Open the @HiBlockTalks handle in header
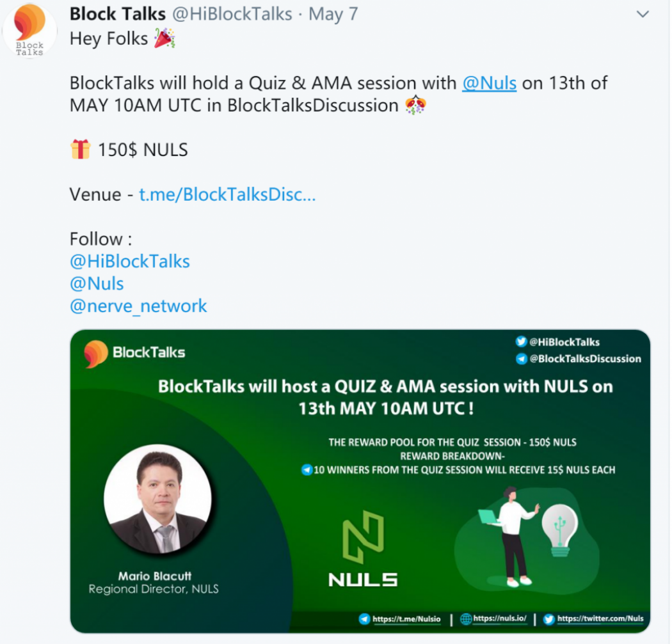Image resolution: width=672 pixels, height=644 pixels. [232, 14]
